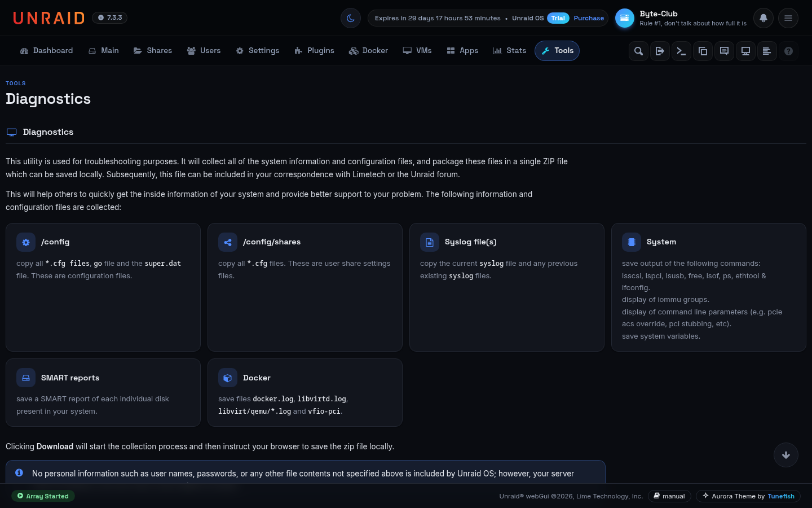Image resolution: width=812 pixels, height=508 pixels.
Task: Go to the Apps tab
Action: pyautogui.click(x=462, y=51)
